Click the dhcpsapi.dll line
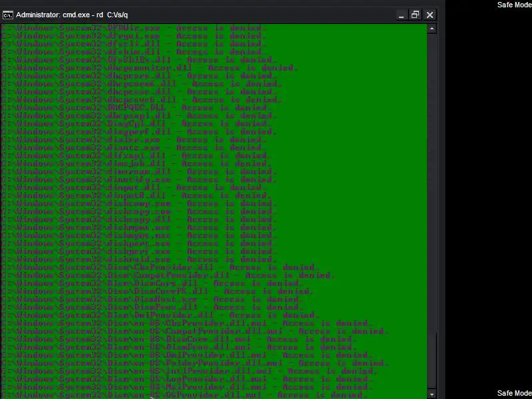 click(139, 116)
